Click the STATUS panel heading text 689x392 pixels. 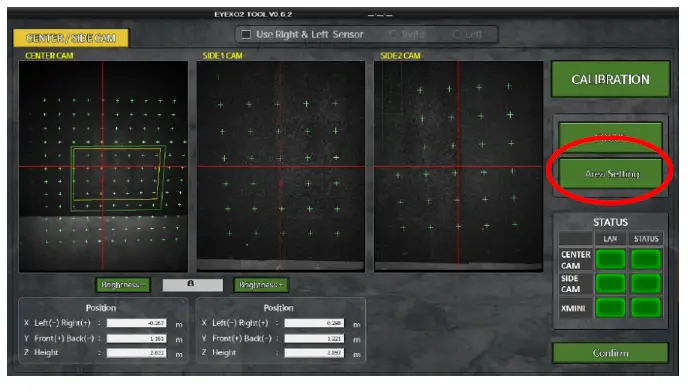610,222
